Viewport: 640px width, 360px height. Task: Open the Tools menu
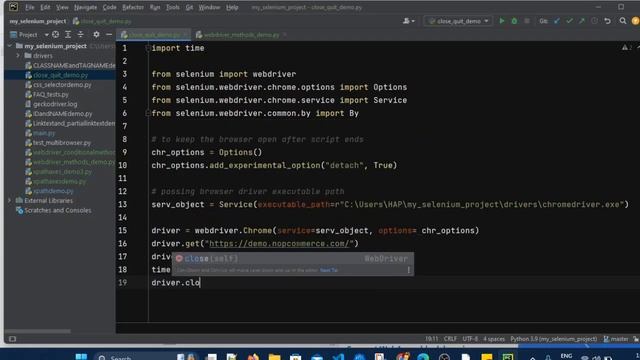click(172, 7)
